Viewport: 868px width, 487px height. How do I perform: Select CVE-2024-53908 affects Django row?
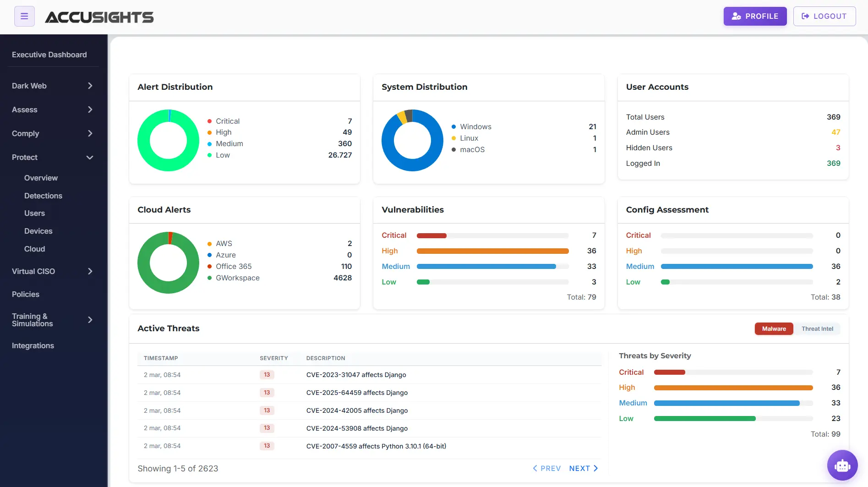369,428
